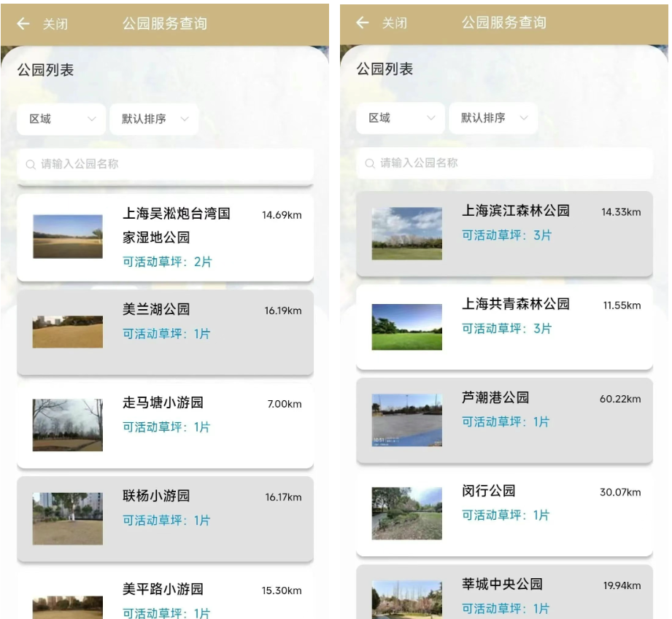Screen dimensions: 672x619
Task: Click 公园服务查询 title in right screen
Action: [504, 23]
